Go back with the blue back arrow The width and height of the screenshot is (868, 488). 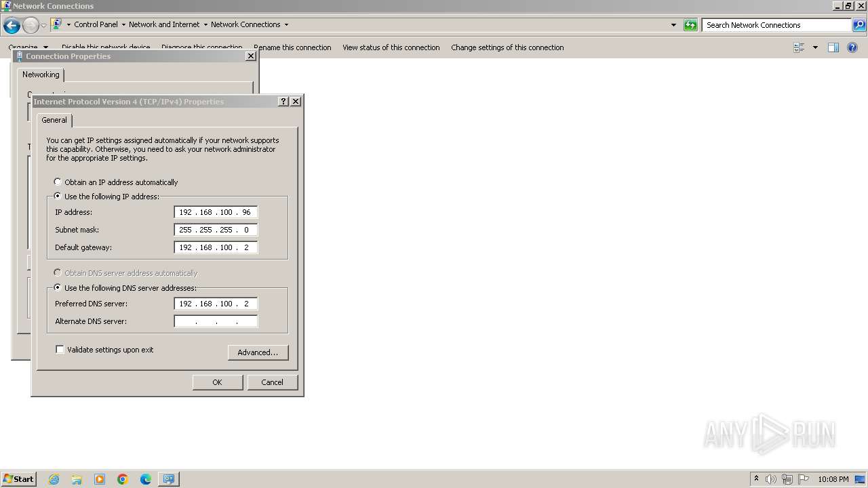point(12,26)
